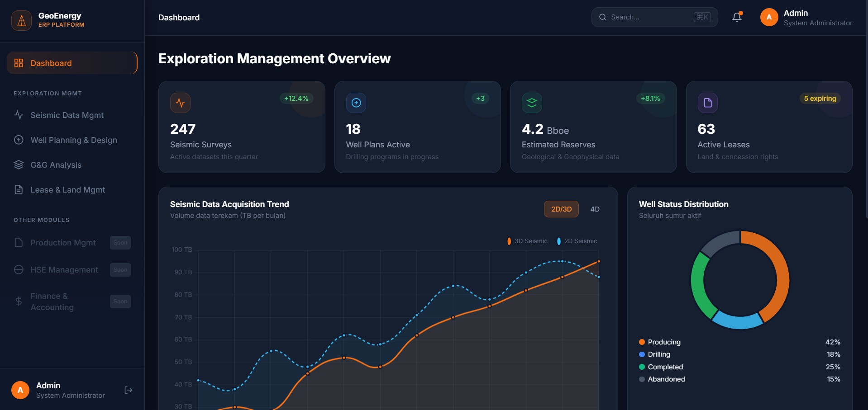This screenshot has height=410, width=868.
Task: Click the G&G Analysis layers icon
Action: 19,165
